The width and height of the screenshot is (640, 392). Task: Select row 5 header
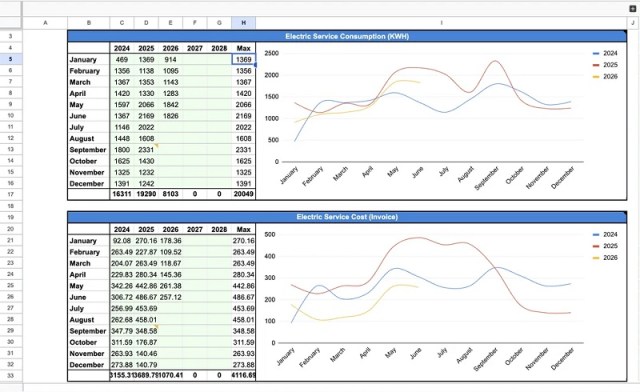tap(11, 59)
